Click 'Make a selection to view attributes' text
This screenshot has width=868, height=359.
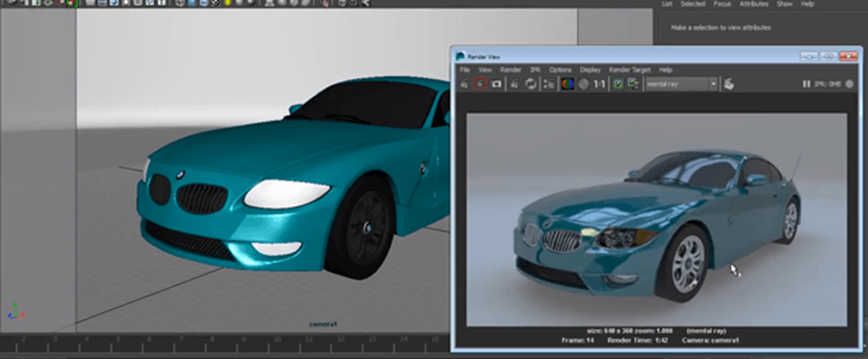pos(720,27)
